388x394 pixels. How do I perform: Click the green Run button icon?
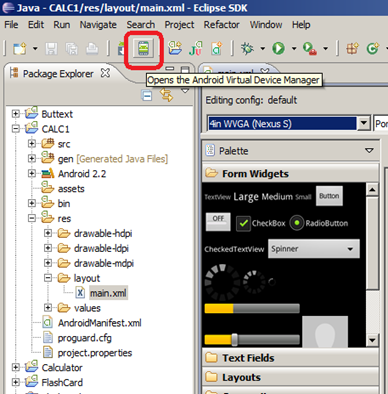click(x=278, y=49)
